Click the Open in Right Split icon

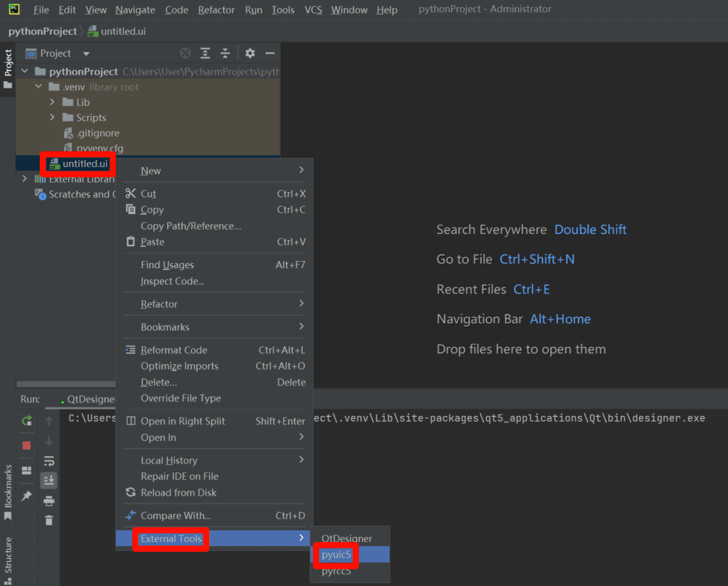[131, 421]
